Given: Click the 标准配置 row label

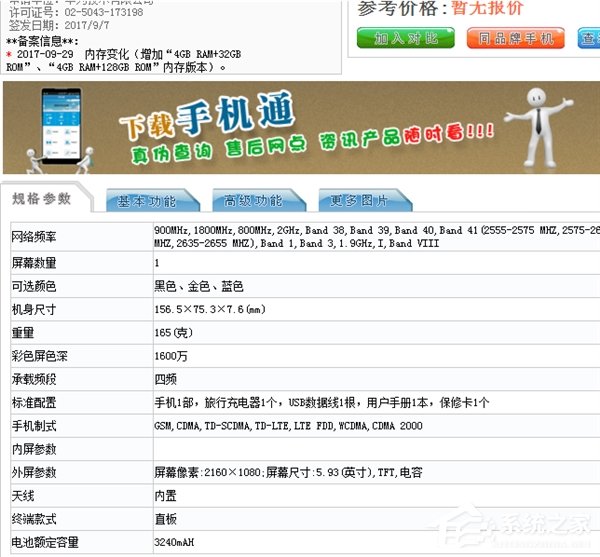Looking at the screenshot, I should point(34,402).
